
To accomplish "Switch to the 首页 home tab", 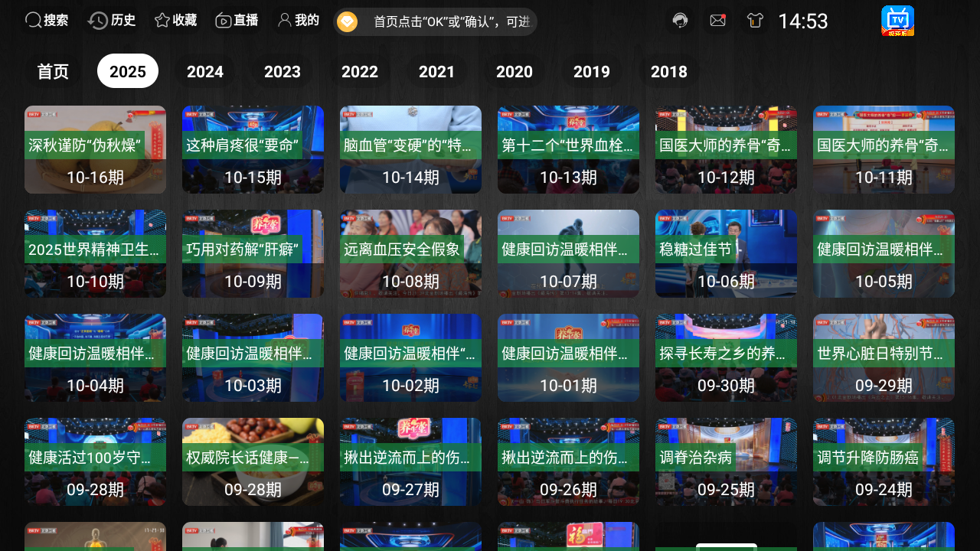I will point(53,71).
